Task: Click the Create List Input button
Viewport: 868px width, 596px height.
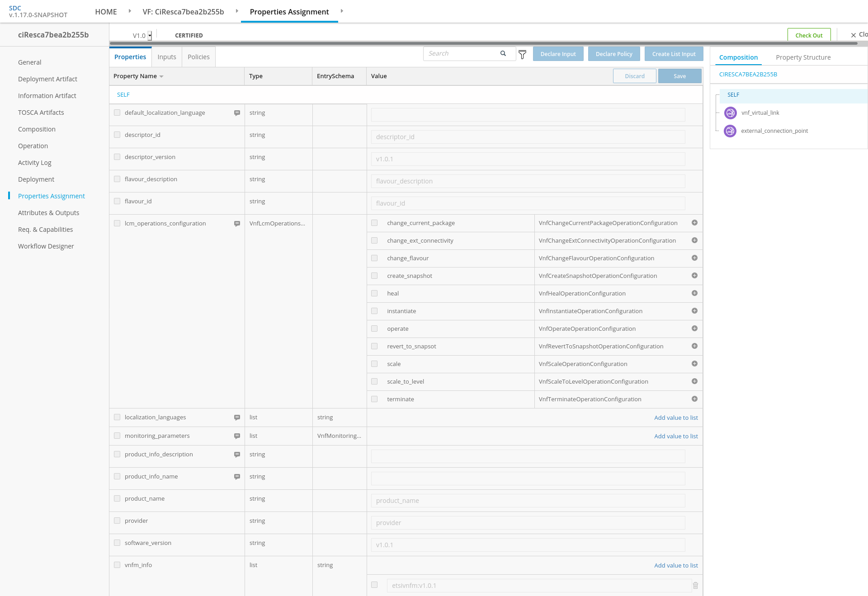Action: (x=674, y=54)
